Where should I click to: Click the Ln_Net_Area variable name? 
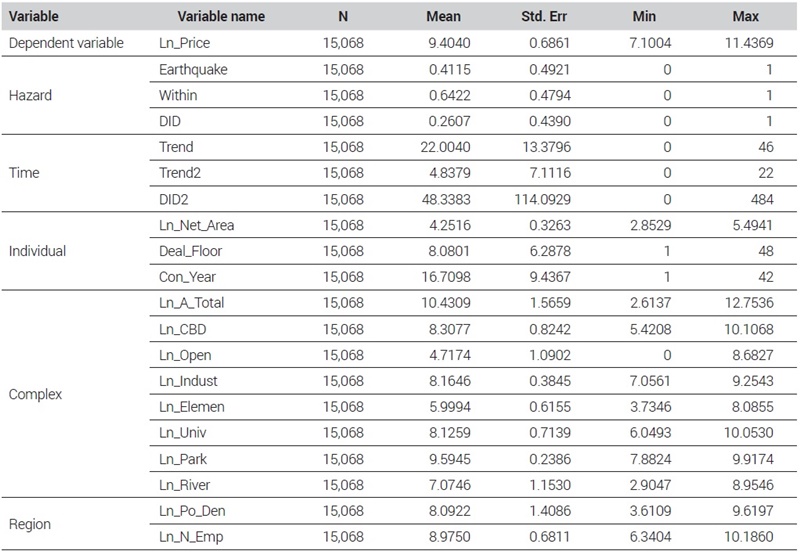coord(196,225)
